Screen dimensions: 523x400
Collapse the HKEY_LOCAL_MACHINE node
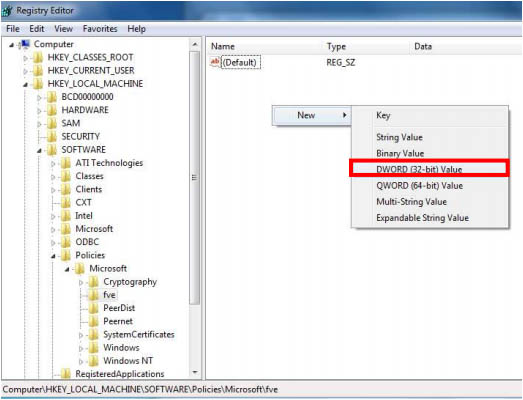(x=26, y=84)
